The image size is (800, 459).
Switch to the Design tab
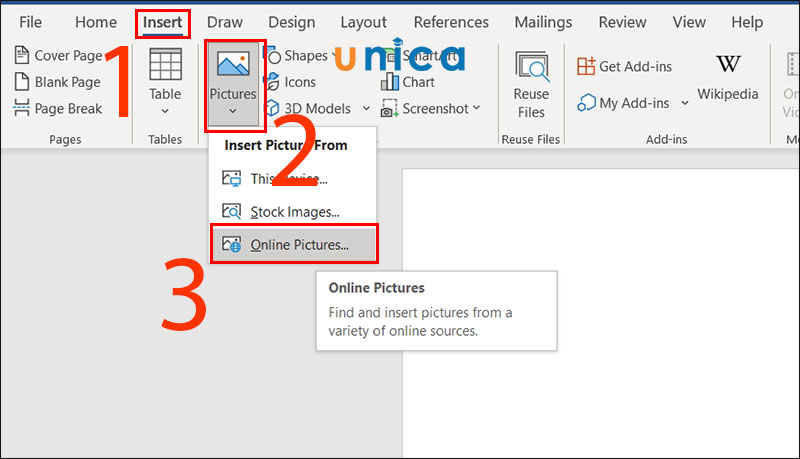pos(291,22)
